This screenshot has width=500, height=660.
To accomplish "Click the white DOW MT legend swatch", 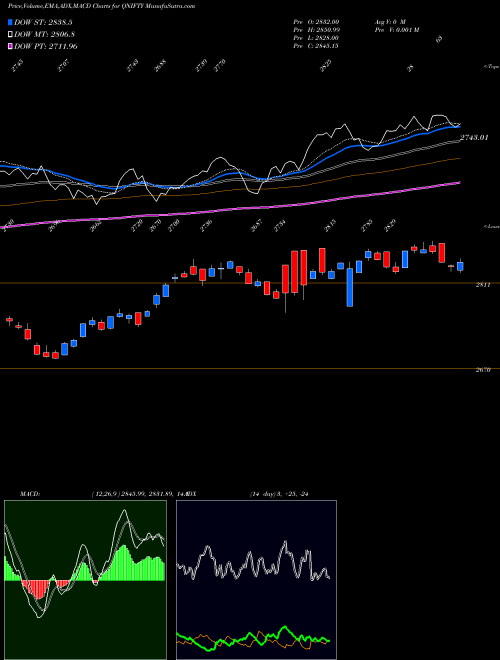I will point(11,35).
